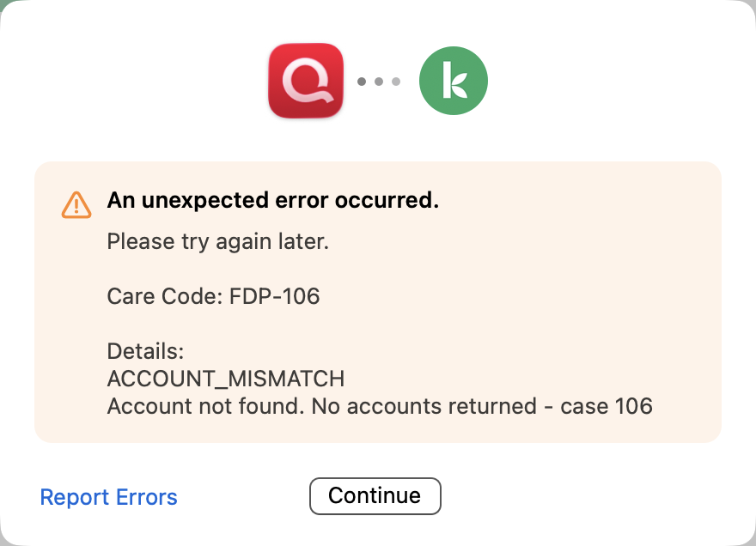Click the last lighter connection dot

coord(396,82)
